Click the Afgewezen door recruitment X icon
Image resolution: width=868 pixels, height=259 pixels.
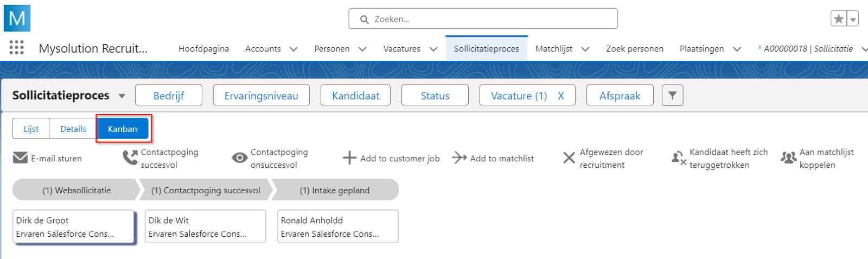point(569,158)
